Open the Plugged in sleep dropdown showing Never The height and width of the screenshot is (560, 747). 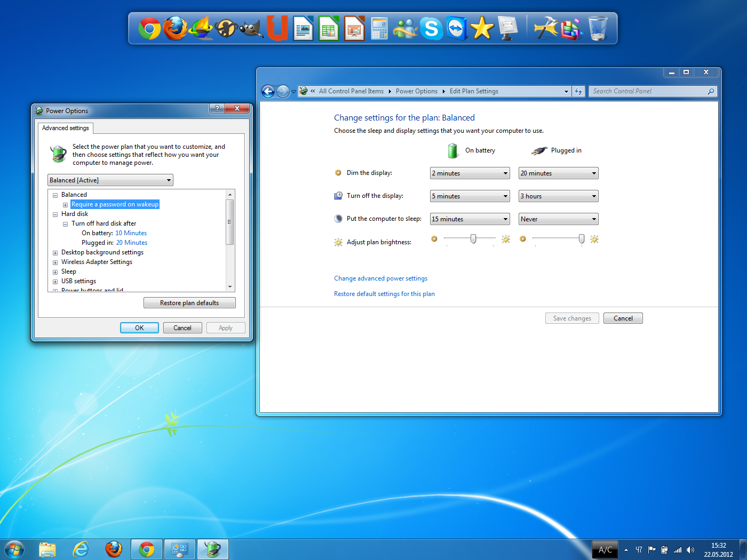(x=558, y=219)
